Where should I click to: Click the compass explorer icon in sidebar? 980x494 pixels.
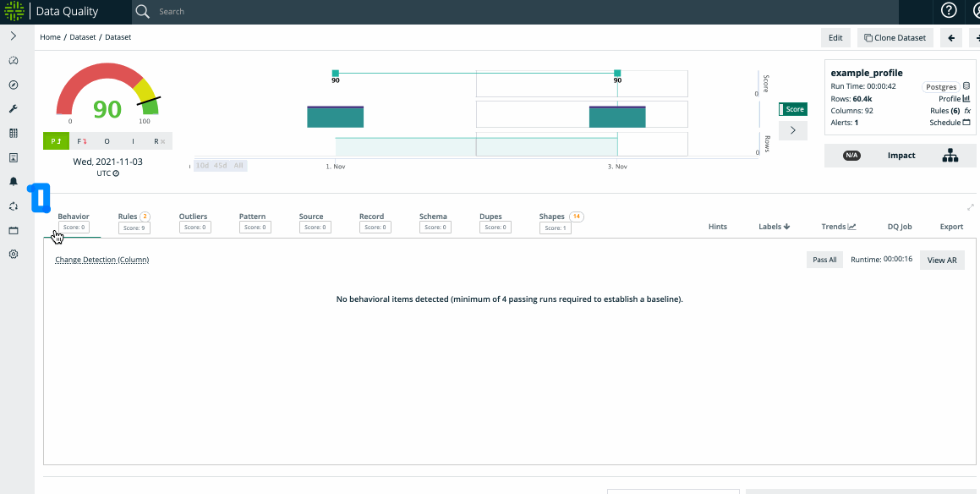coord(14,85)
